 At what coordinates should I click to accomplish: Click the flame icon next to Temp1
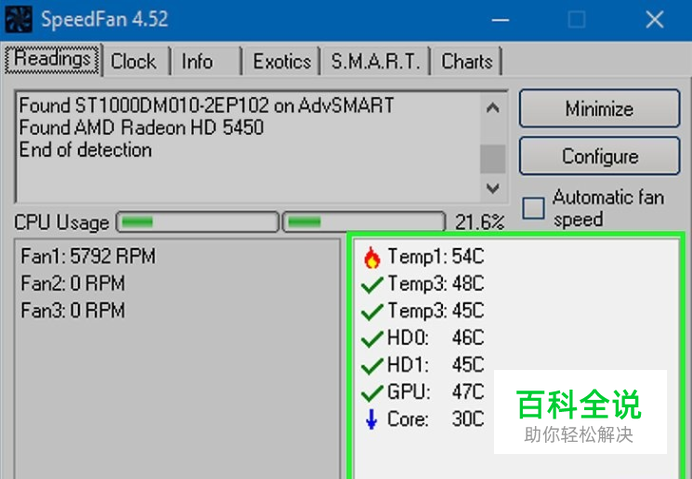point(372,257)
